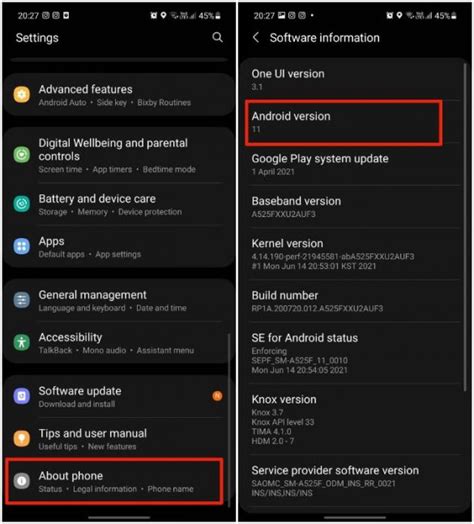Tap the About phone info icon
This screenshot has width=474, height=524.
pyautogui.click(x=22, y=481)
